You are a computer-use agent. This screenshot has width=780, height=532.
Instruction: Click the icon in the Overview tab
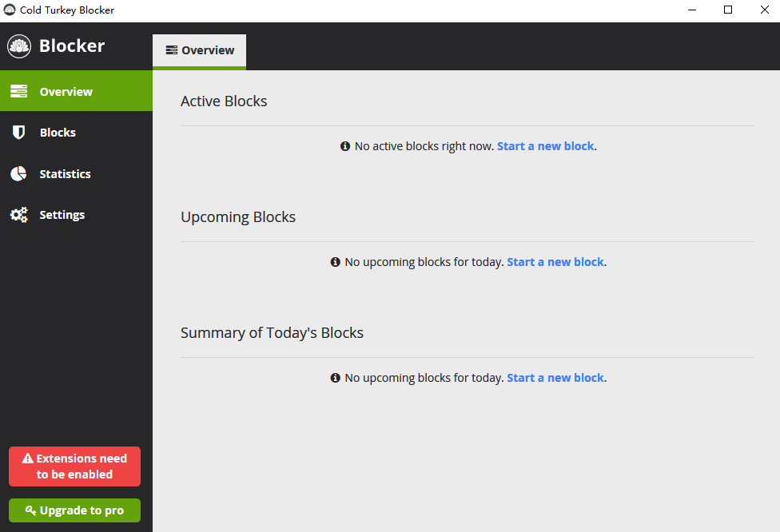pyautogui.click(x=171, y=50)
